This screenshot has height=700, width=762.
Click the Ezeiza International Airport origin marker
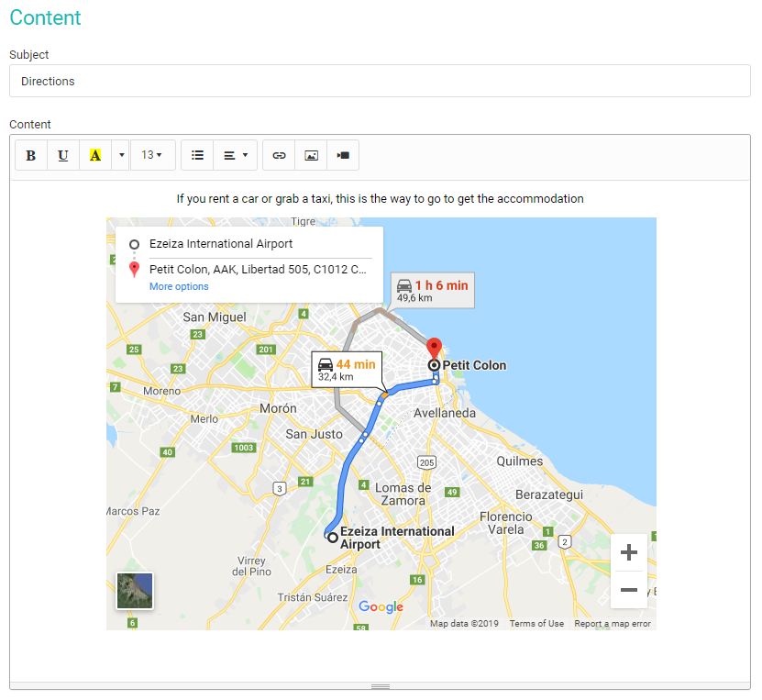[x=333, y=538]
